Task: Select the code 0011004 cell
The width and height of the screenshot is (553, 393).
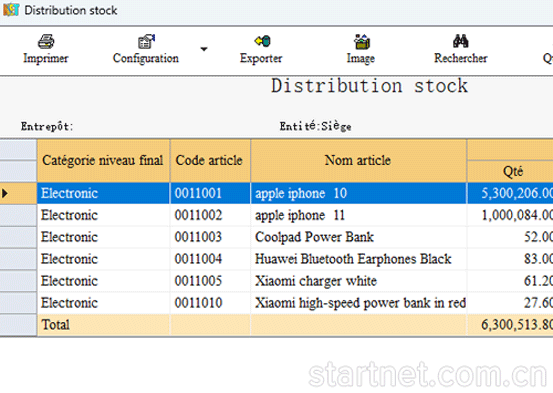Action: (x=210, y=259)
